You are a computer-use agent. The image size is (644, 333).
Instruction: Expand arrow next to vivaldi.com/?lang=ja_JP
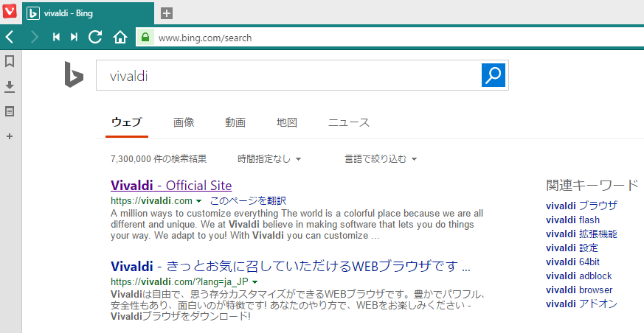(x=255, y=281)
